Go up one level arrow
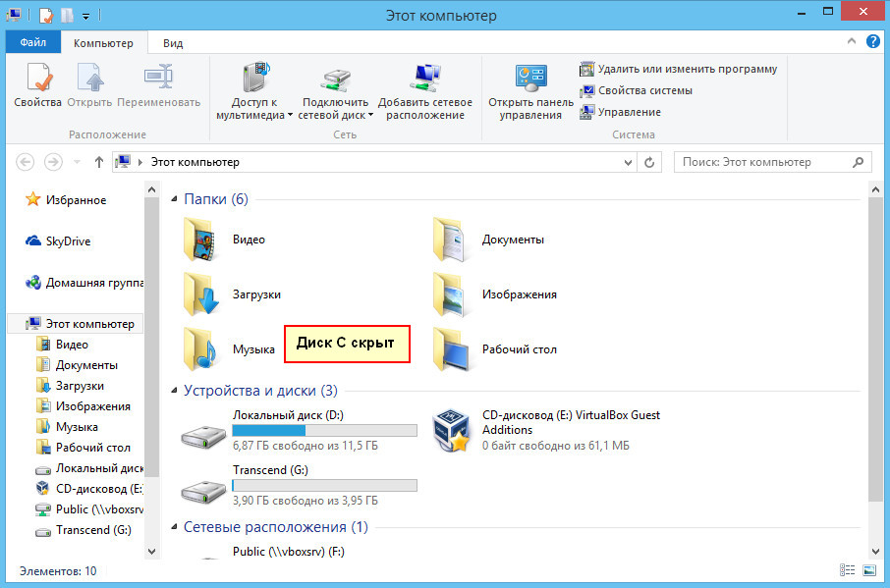 (99, 162)
